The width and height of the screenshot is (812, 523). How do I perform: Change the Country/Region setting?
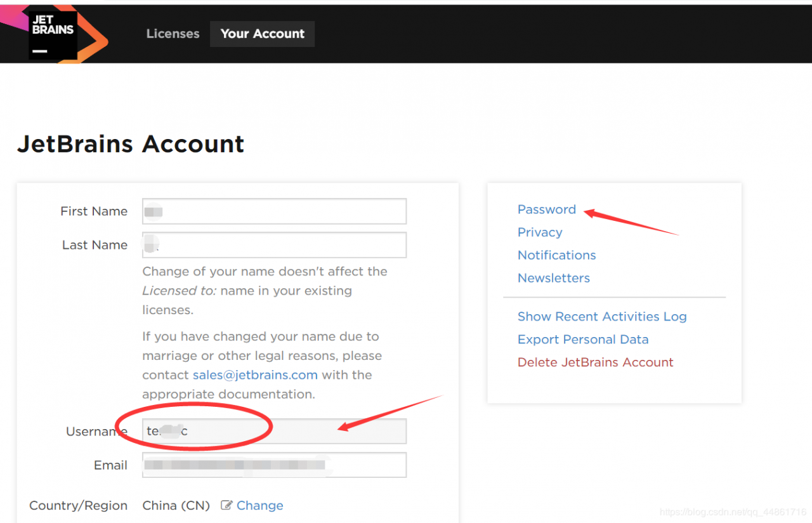[x=259, y=506]
